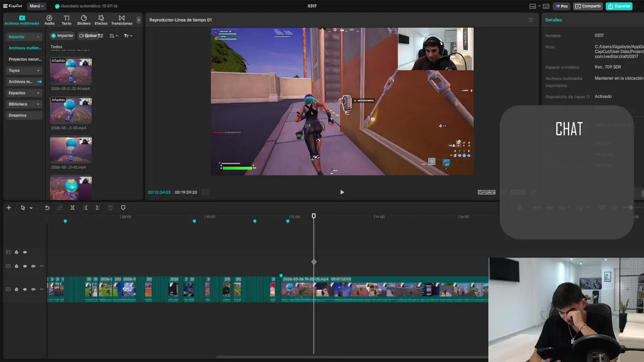Click the Nombre value 0317
This screenshot has height=362, width=644.
tap(599, 36)
